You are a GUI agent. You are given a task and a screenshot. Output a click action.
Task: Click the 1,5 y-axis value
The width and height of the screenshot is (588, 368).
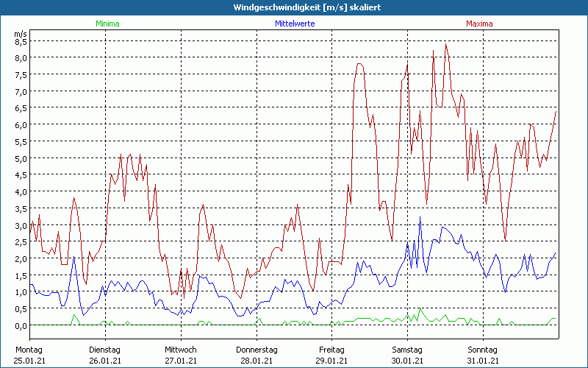[x=21, y=275]
